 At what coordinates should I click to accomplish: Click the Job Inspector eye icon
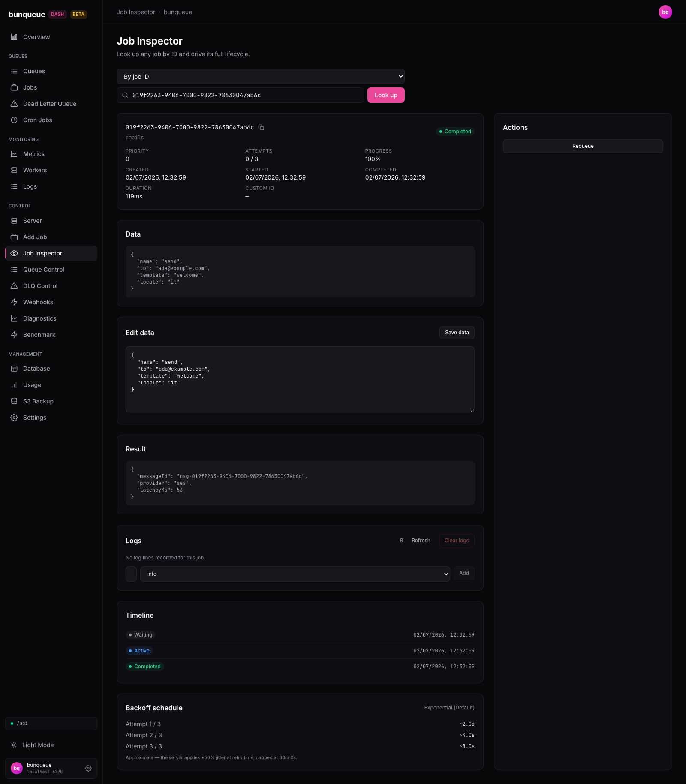[14, 253]
